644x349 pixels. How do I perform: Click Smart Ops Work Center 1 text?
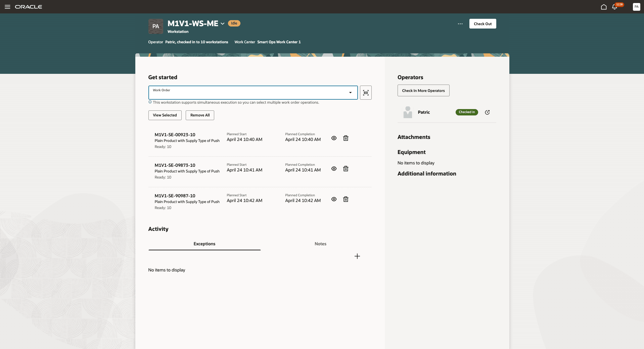tap(279, 42)
